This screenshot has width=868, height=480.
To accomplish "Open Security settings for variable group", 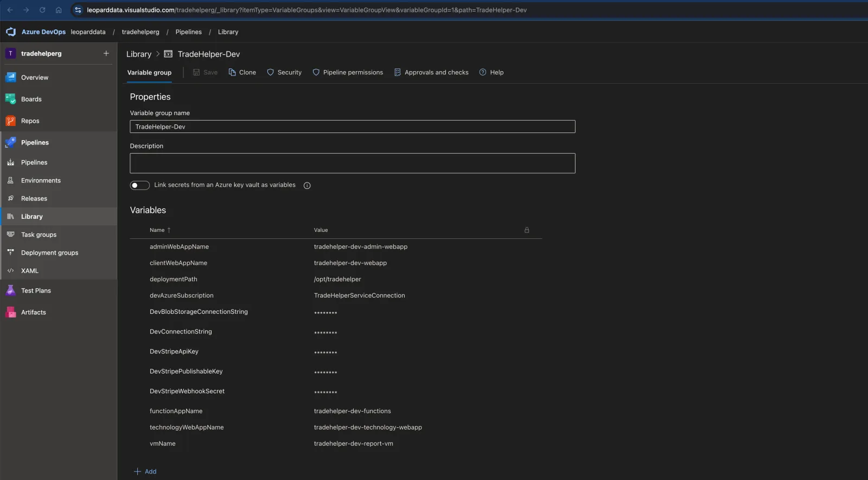I will (284, 72).
